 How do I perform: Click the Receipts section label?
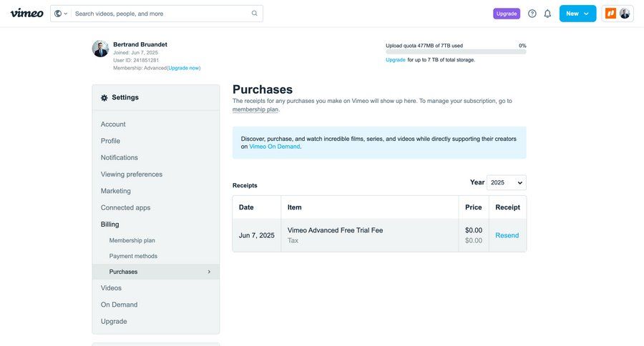[245, 186]
